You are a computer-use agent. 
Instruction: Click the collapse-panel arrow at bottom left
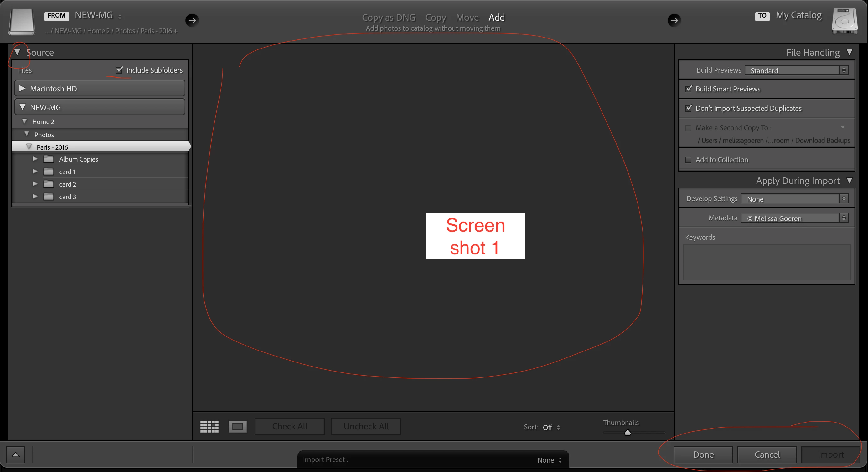[16, 455]
